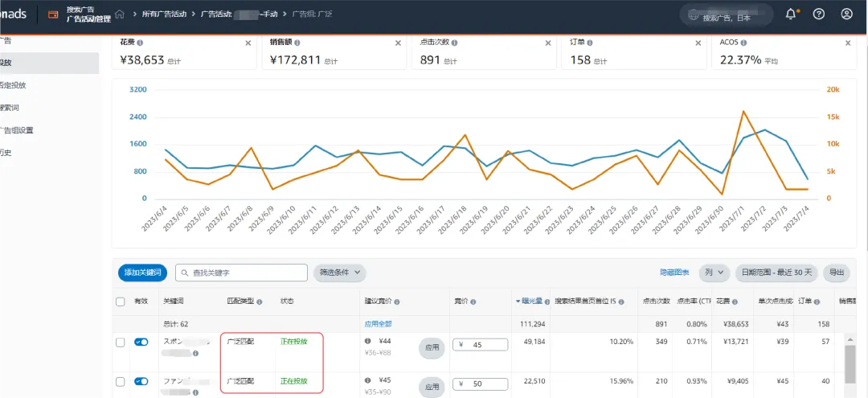Viewport: 868px width, 398px height.
Task: Tick checkbox for the ファン keyword row
Action: tap(120, 381)
